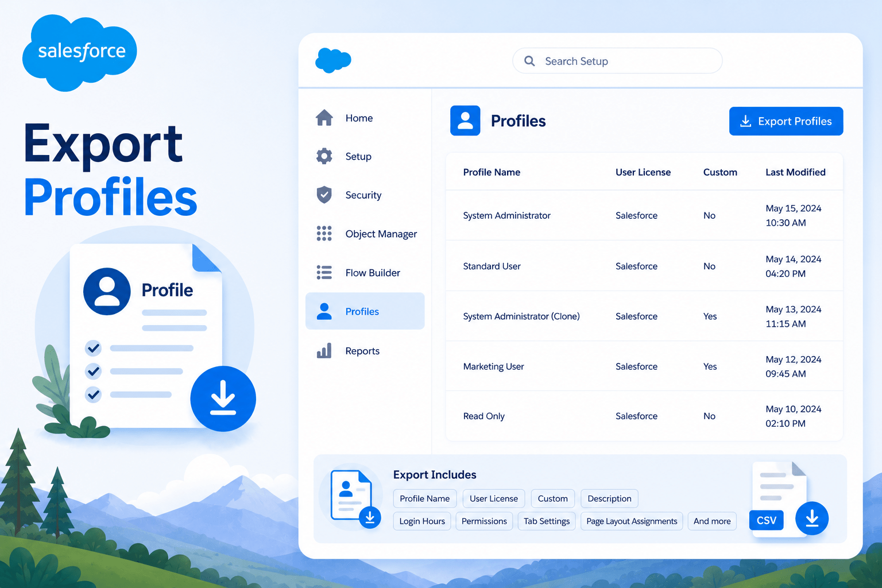Click the Flow Builder list icon
This screenshot has width=882, height=588.
[324, 272]
